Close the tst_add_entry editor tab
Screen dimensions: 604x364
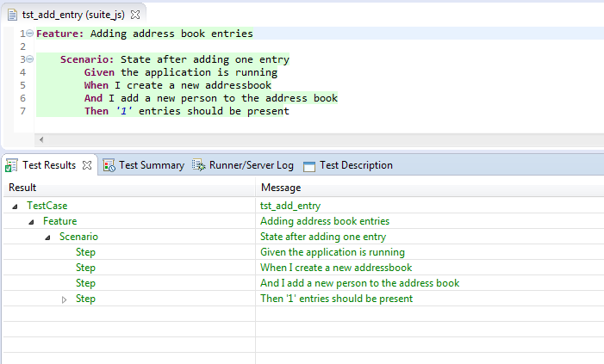click(x=134, y=15)
